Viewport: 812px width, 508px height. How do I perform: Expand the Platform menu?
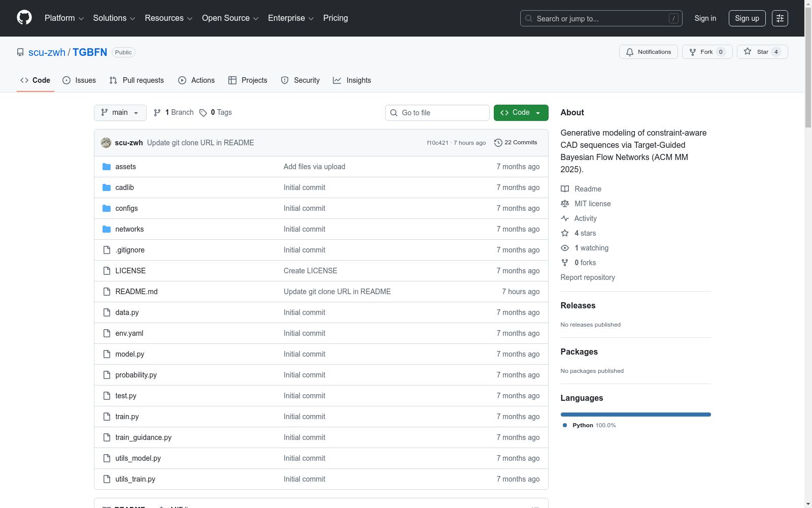click(64, 18)
